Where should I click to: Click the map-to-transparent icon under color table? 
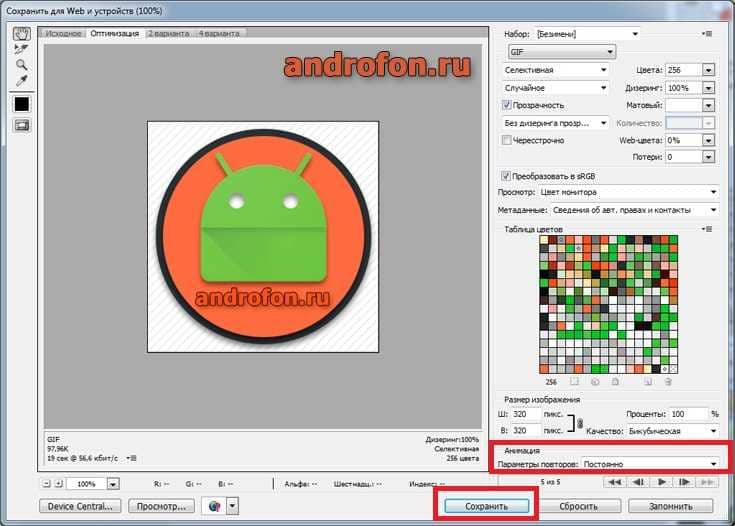575,382
